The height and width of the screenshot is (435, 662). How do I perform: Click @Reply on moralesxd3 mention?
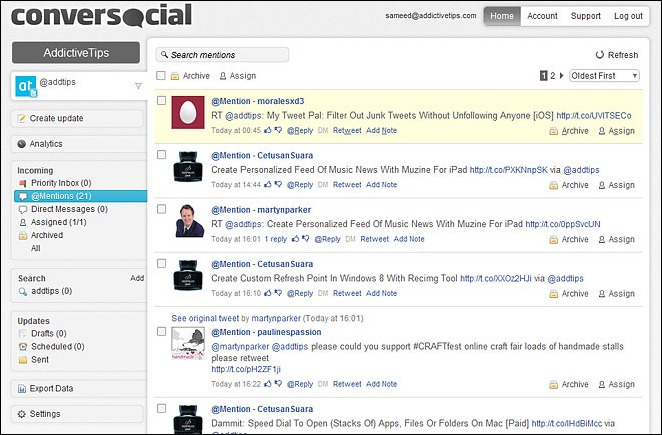coord(300,130)
